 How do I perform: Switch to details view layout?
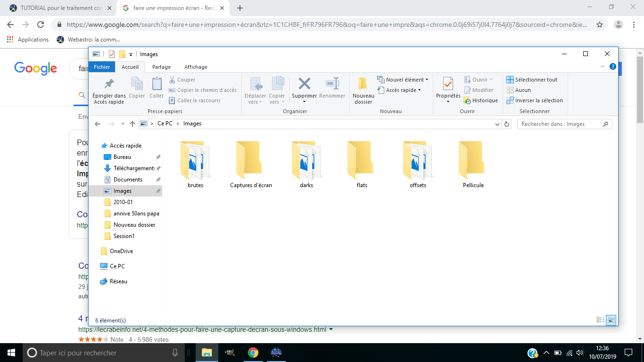pyautogui.click(x=601, y=320)
